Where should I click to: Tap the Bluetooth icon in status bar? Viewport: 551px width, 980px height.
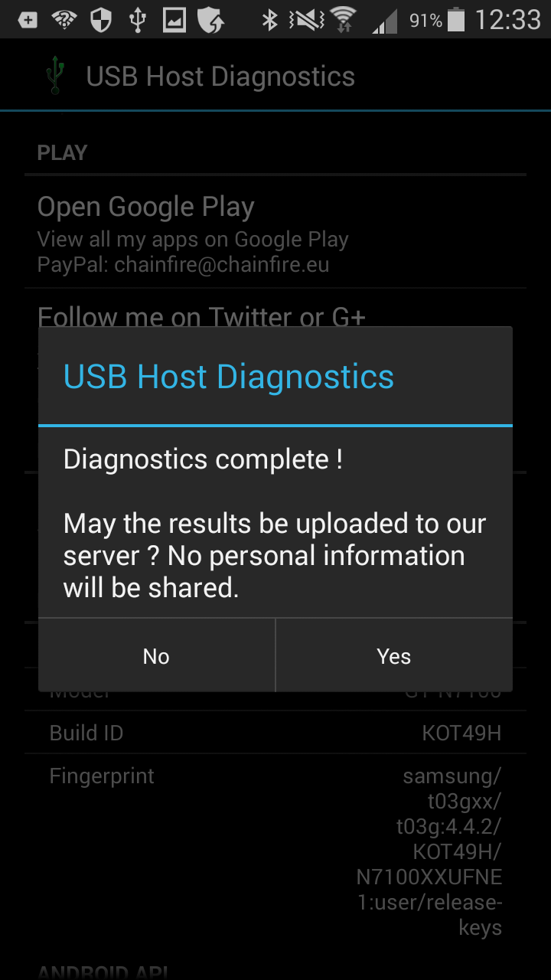(x=269, y=20)
